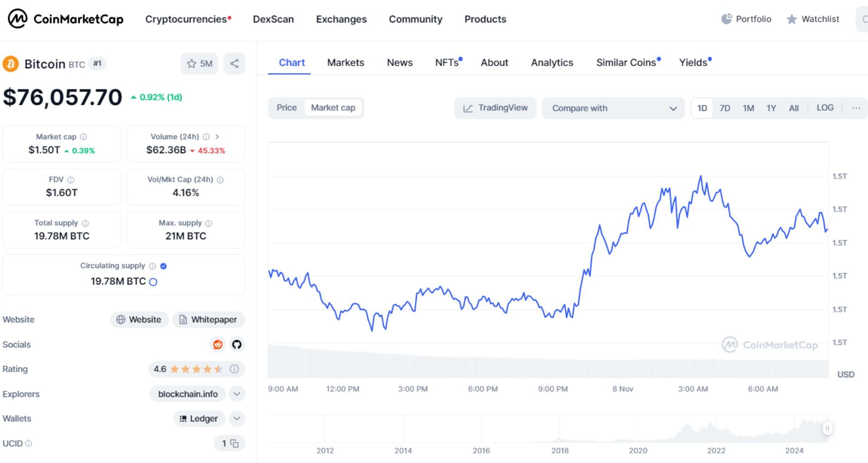Switch to the Markets tab
This screenshot has width=868, height=463.
pyautogui.click(x=345, y=62)
